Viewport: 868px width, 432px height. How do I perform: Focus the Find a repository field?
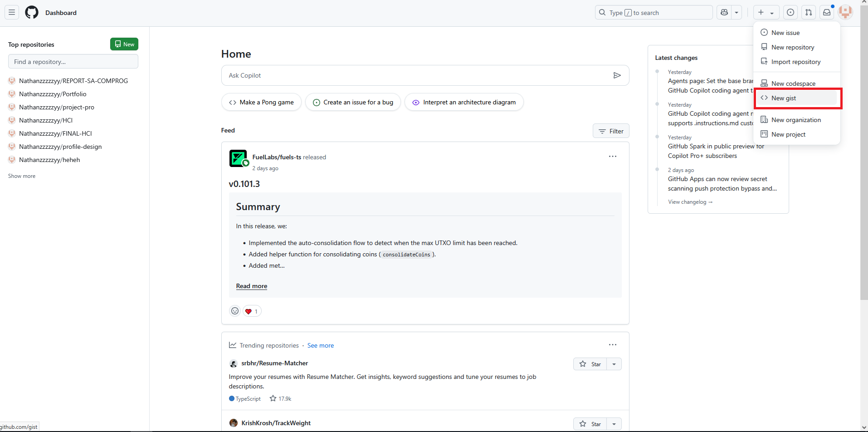pos(73,62)
